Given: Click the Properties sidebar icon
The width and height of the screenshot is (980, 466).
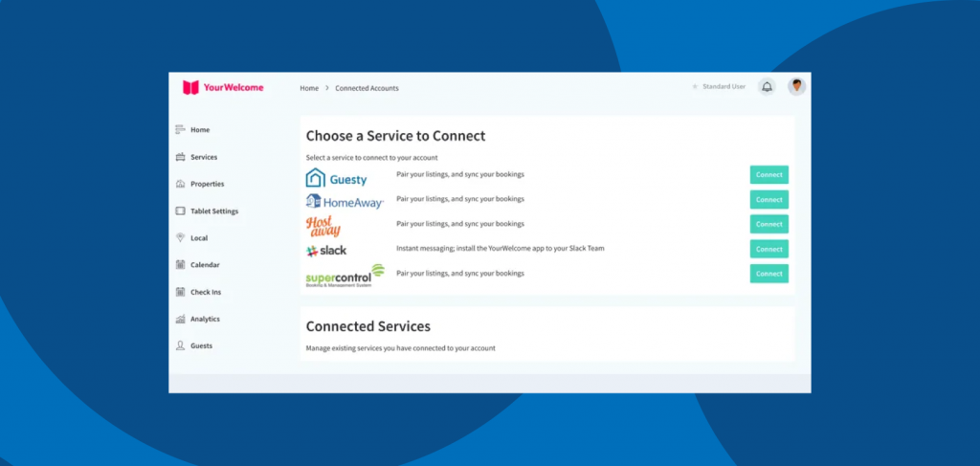Looking at the screenshot, I should tap(180, 184).
